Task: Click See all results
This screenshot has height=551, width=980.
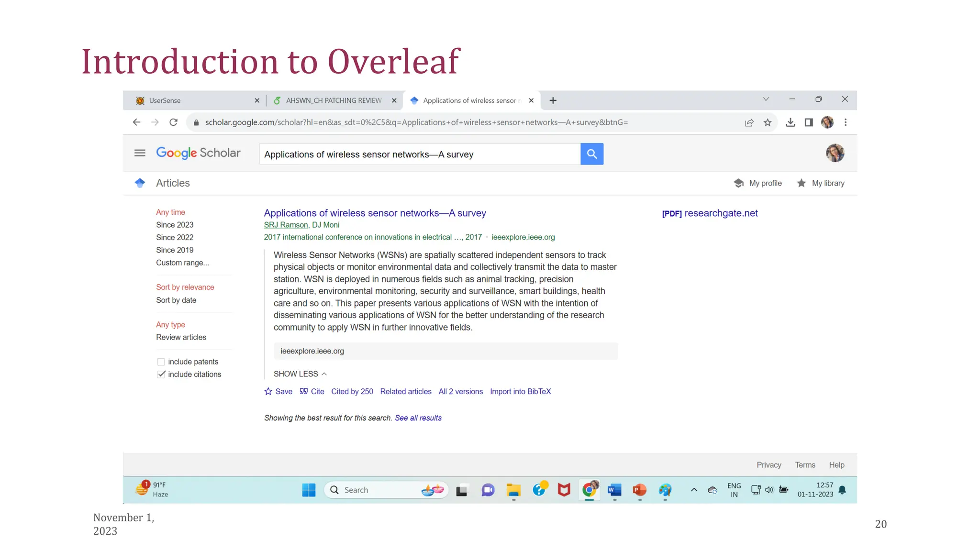Action: click(418, 418)
